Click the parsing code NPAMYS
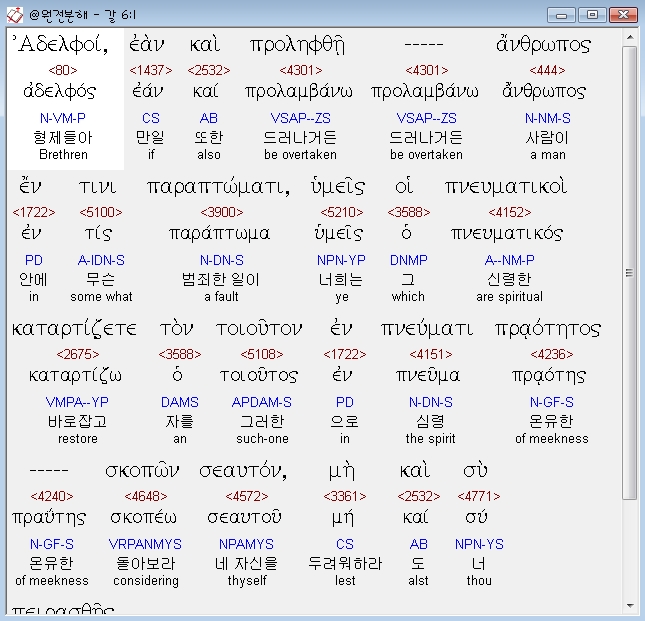 click(246, 545)
